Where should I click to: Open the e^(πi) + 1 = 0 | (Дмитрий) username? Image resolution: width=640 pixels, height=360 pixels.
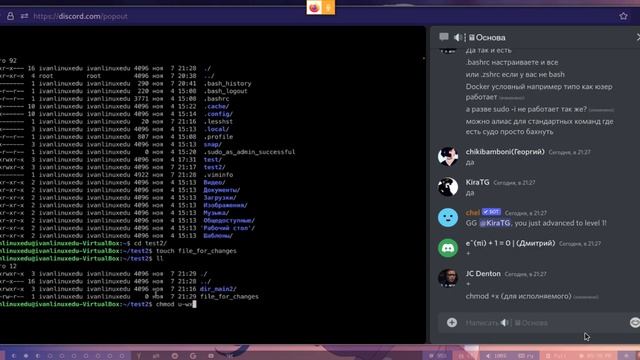pyautogui.click(x=510, y=243)
